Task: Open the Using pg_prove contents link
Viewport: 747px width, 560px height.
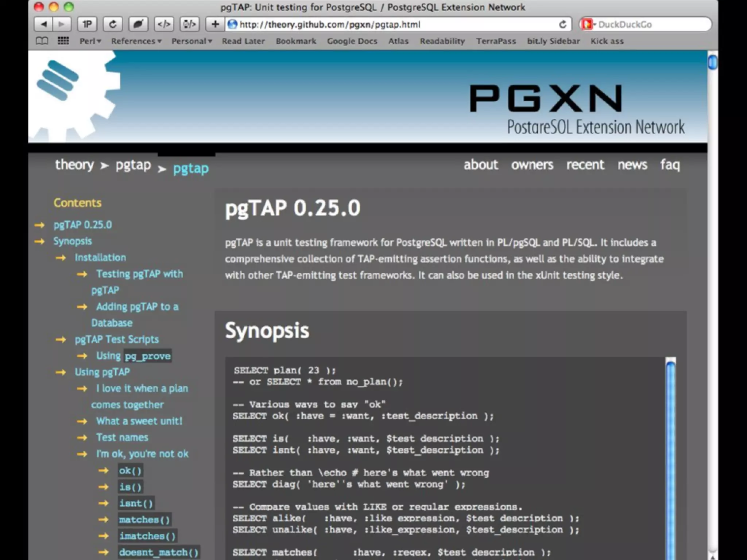Action: click(133, 356)
